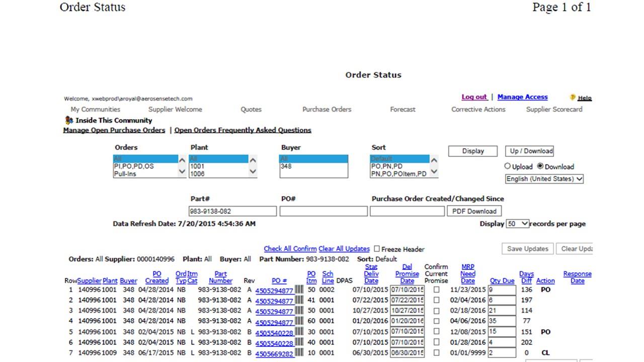Click the Inside This Community people icon

point(69,121)
